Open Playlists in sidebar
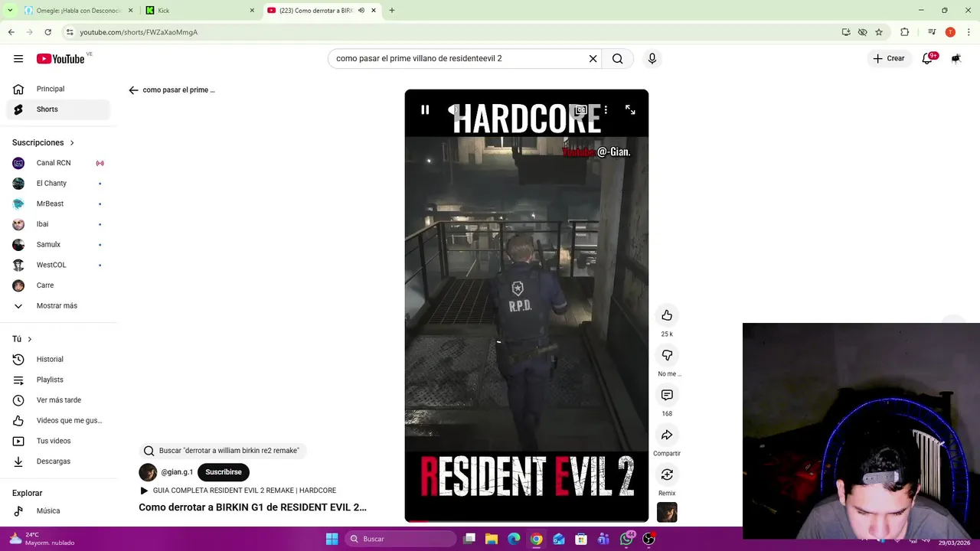Image resolution: width=980 pixels, height=551 pixels. point(58,380)
